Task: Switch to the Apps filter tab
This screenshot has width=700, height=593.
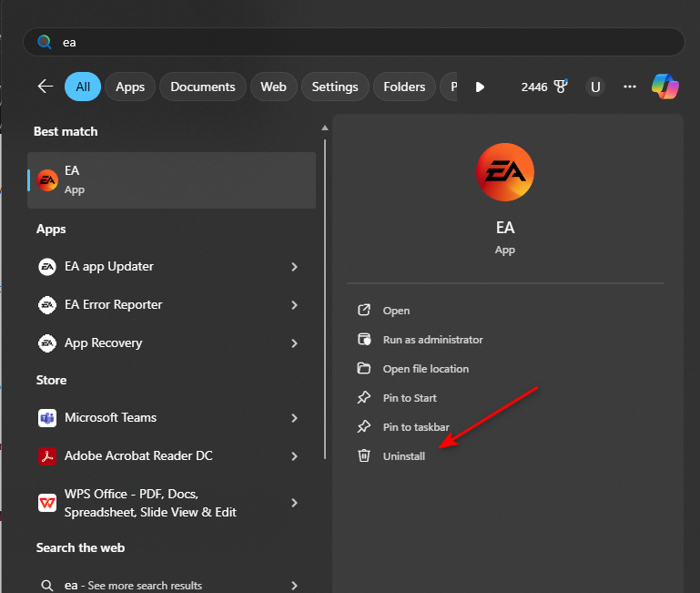Action: [x=130, y=87]
